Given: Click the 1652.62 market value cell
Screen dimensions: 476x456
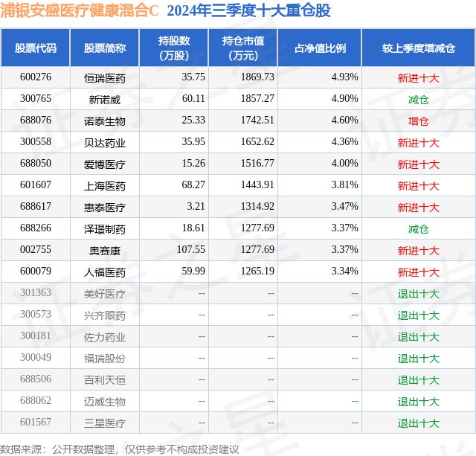Looking at the screenshot, I should [x=257, y=142].
